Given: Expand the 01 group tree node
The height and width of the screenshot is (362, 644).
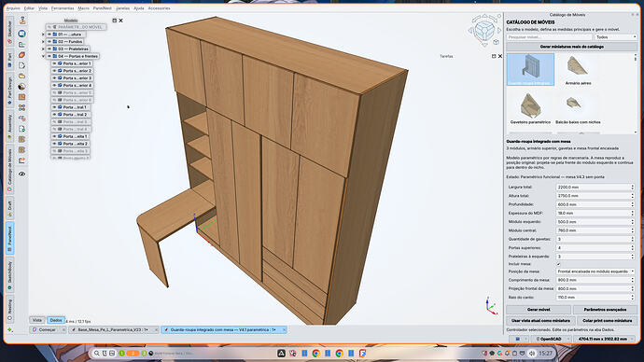Looking at the screenshot, I should [43, 35].
